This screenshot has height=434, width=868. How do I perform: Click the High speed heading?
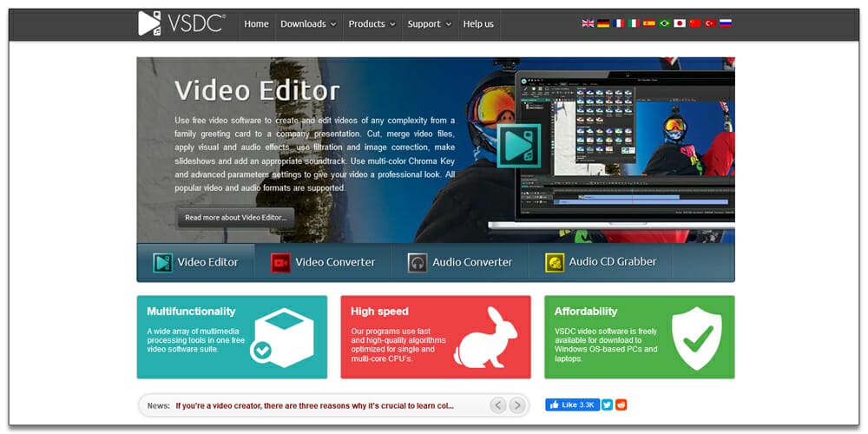coord(379,311)
